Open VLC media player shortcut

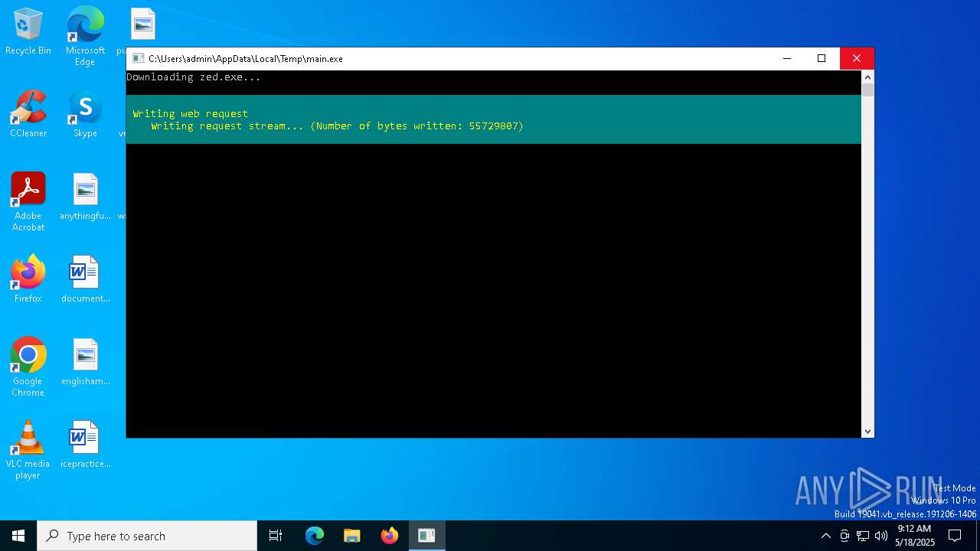coord(28,451)
